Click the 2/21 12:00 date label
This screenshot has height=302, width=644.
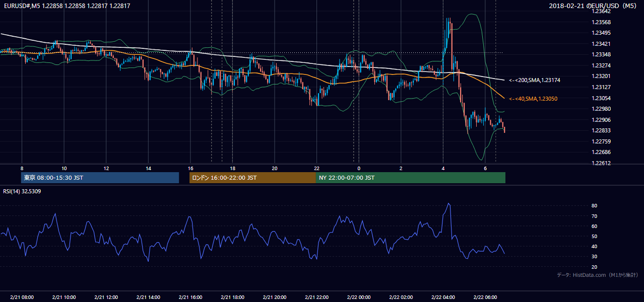pos(106,297)
